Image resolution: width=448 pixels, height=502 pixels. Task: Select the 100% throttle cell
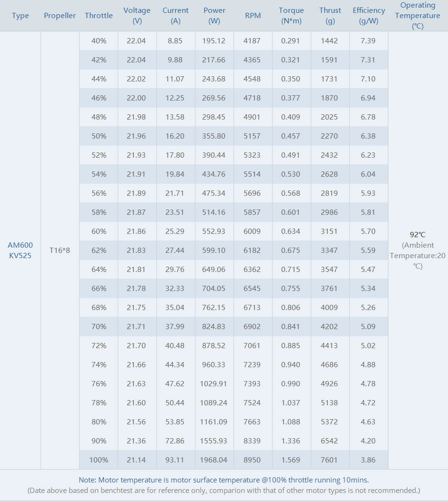[99, 460]
